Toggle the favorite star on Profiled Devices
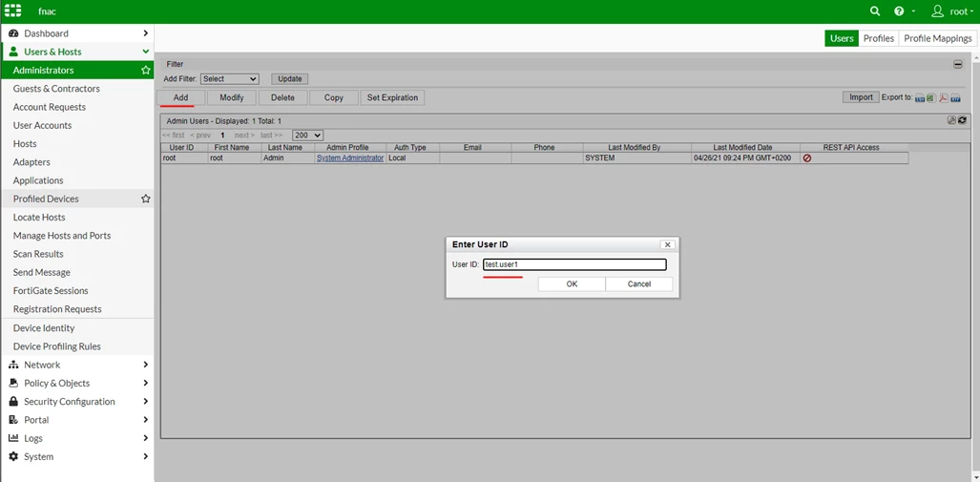980x482 pixels. click(x=146, y=199)
